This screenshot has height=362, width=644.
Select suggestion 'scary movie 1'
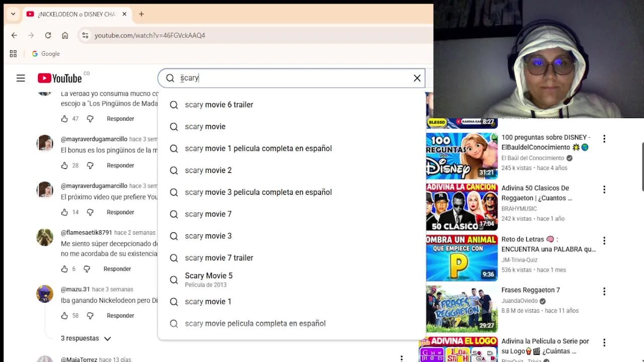[x=291, y=302]
